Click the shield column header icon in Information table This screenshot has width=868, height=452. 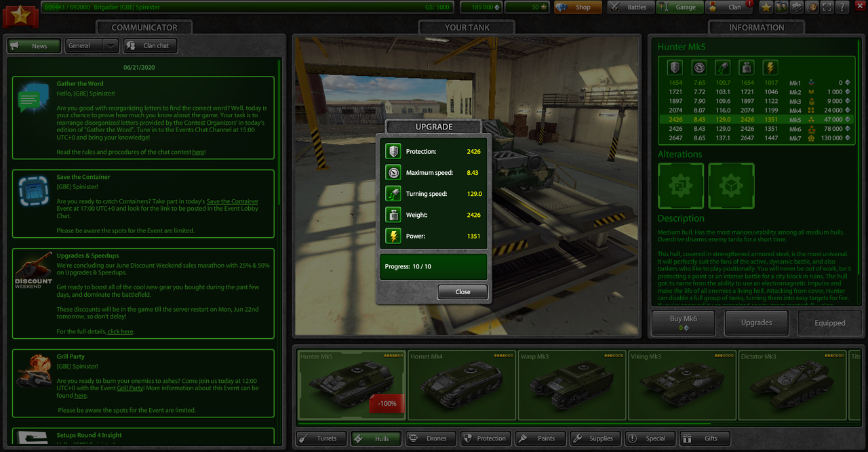tap(675, 67)
